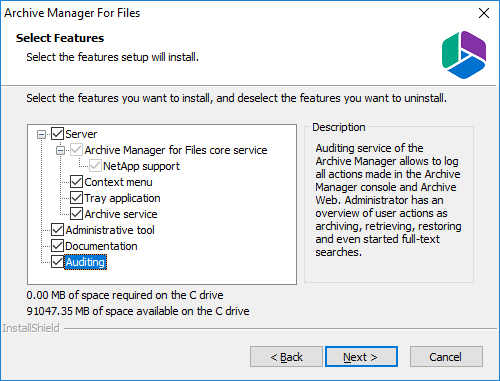Uncheck the Auditing checkbox
Screen dimensions: 500x381
(57, 262)
